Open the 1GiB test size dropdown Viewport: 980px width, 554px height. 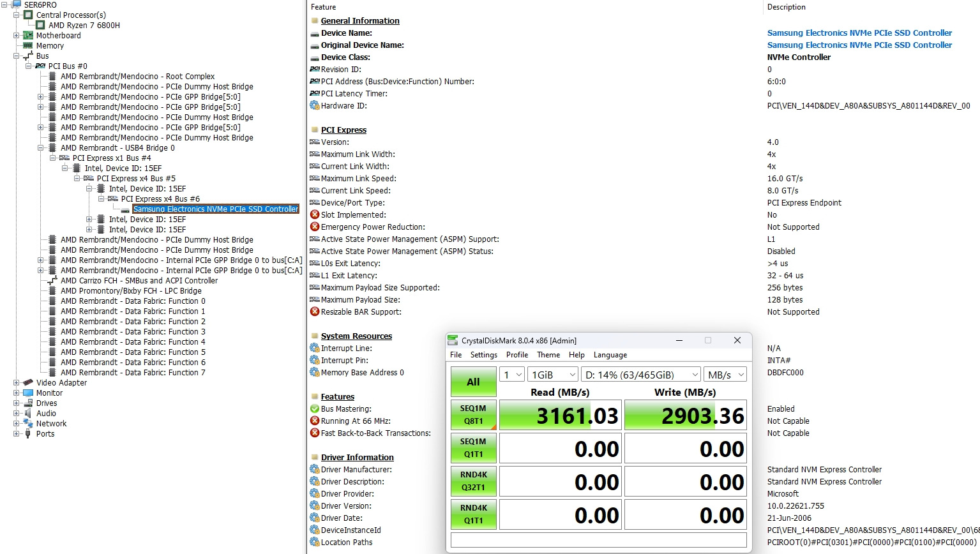(x=553, y=375)
